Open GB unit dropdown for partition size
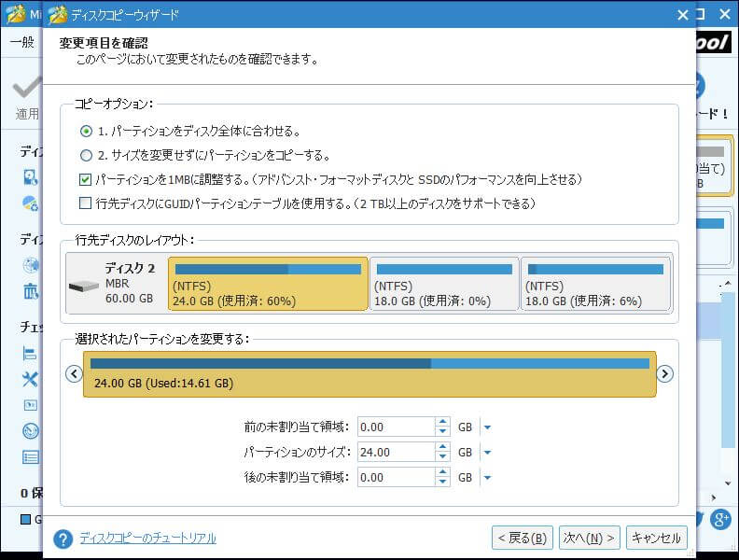Viewport: 739px width, 560px height. 487,453
